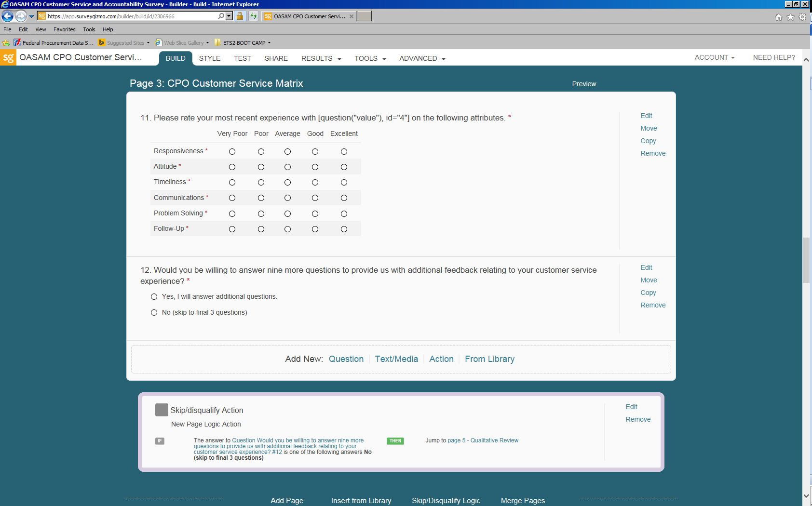The height and width of the screenshot is (506, 812).
Task: Click Preview for page 3
Action: (x=584, y=84)
